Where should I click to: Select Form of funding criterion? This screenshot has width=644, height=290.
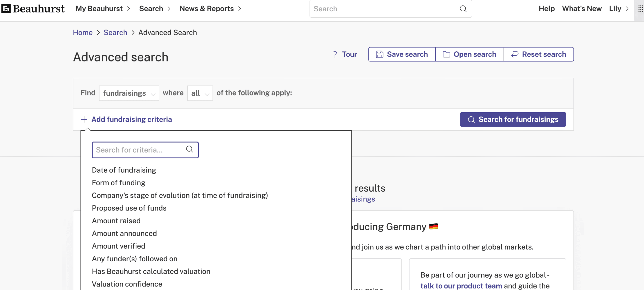[x=119, y=183]
